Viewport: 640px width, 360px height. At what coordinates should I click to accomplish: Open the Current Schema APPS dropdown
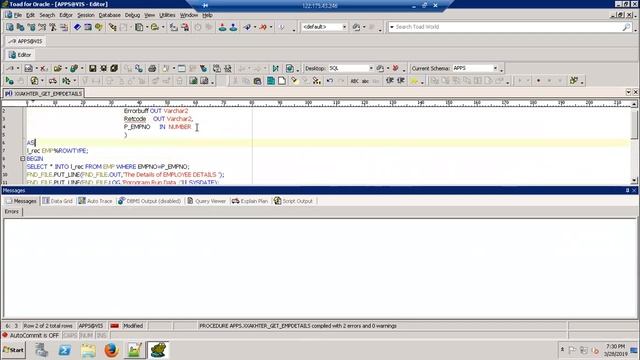pyautogui.click(x=495, y=69)
